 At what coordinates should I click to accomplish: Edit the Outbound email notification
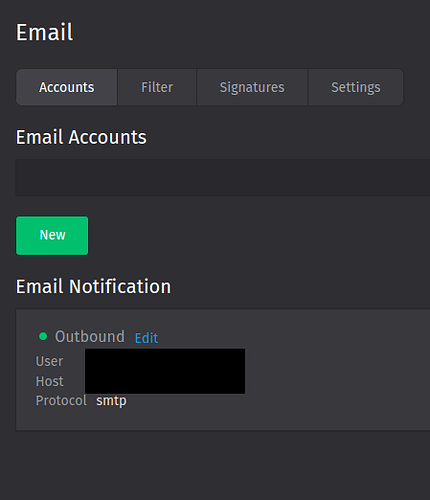coord(146,338)
